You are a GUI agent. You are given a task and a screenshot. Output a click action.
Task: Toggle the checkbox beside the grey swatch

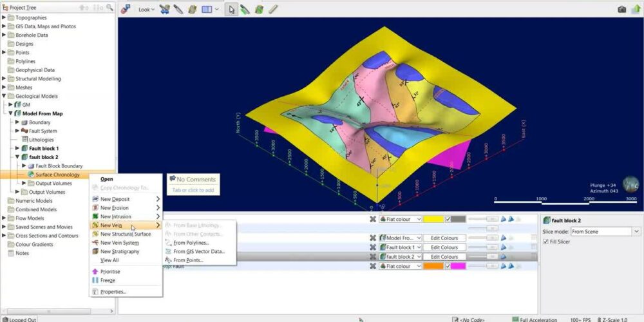(x=448, y=220)
